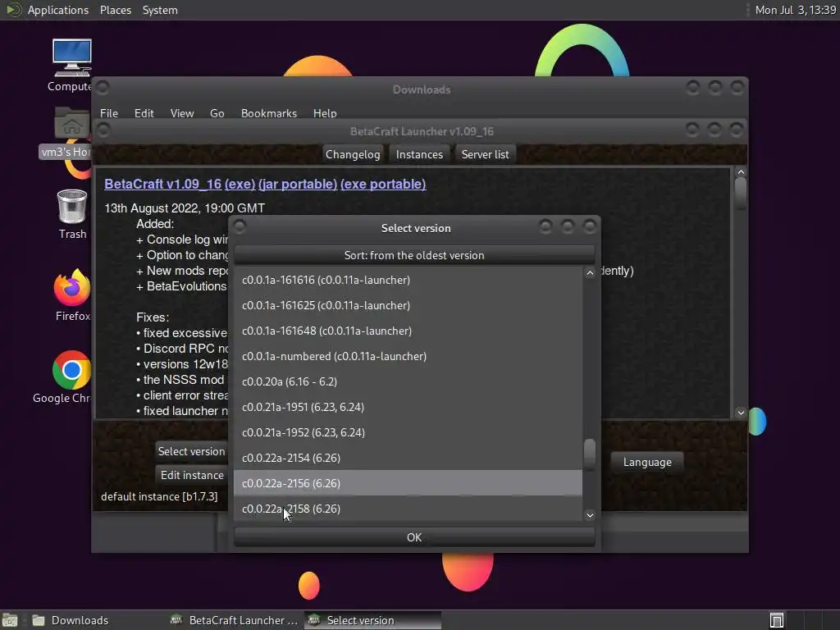840x630 pixels.
Task: Click changelog scroll down arrow
Action: click(741, 413)
